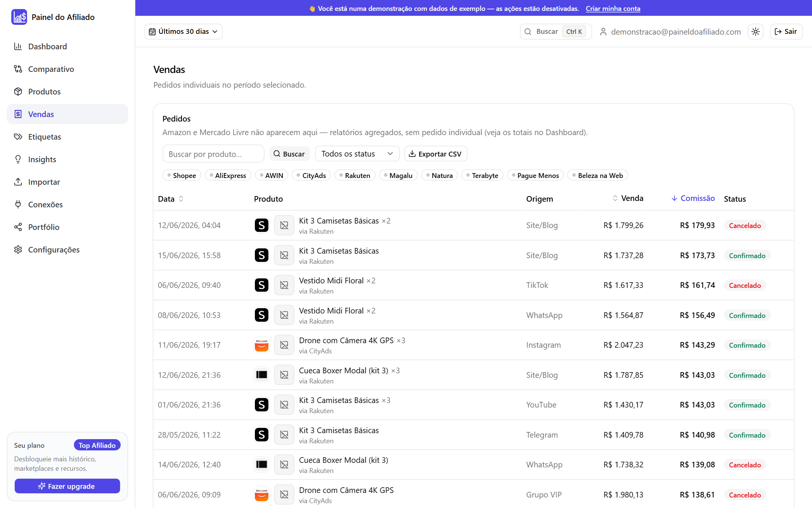Image resolution: width=812 pixels, height=508 pixels.
Task: Click the R$ 156,49 commission value
Action: pyautogui.click(x=697, y=315)
